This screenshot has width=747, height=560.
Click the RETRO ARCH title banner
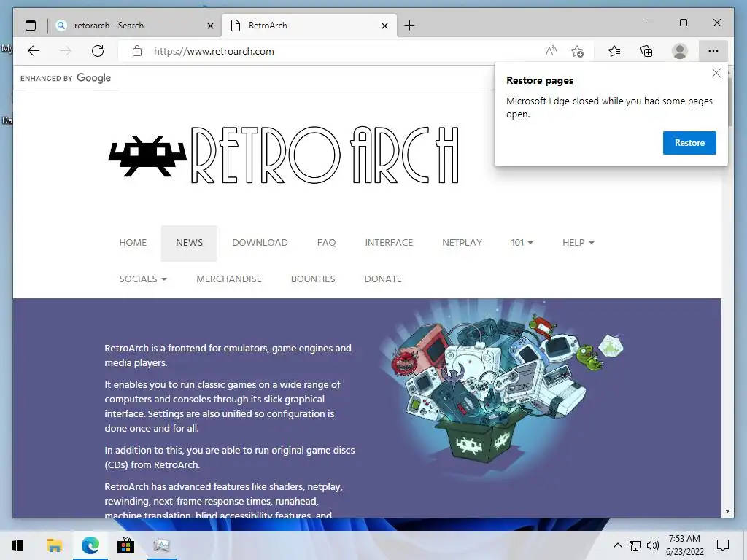point(325,155)
